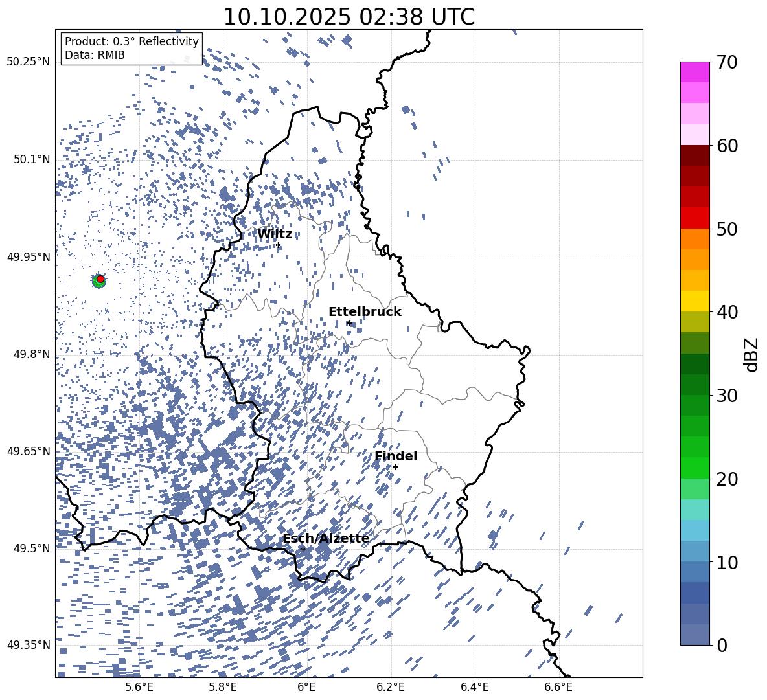
Task: Click the Findel location cross marker
Action: tap(395, 467)
